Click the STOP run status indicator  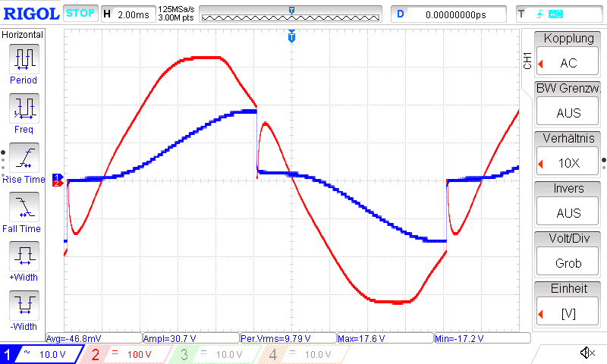[x=80, y=14]
